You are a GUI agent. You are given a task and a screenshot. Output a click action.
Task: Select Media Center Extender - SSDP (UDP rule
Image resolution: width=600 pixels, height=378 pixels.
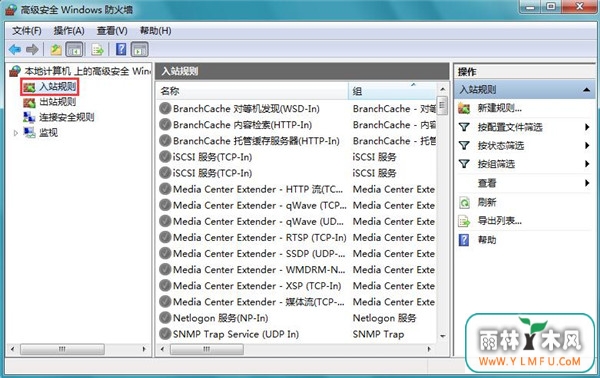click(259, 253)
